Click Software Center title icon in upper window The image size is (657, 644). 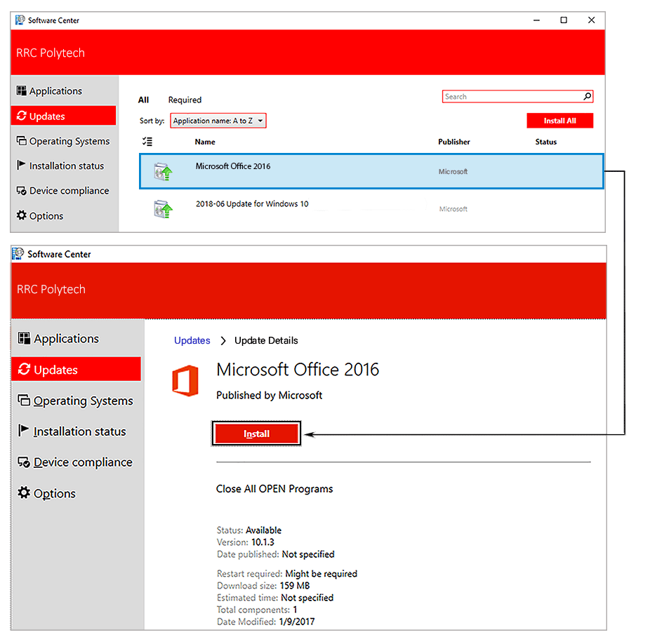20,20
